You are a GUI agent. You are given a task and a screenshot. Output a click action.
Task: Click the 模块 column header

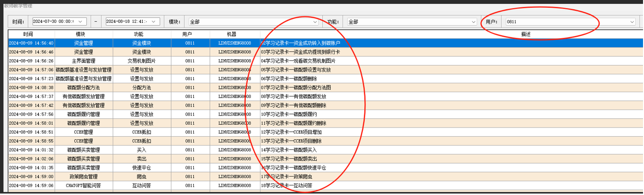(81, 34)
